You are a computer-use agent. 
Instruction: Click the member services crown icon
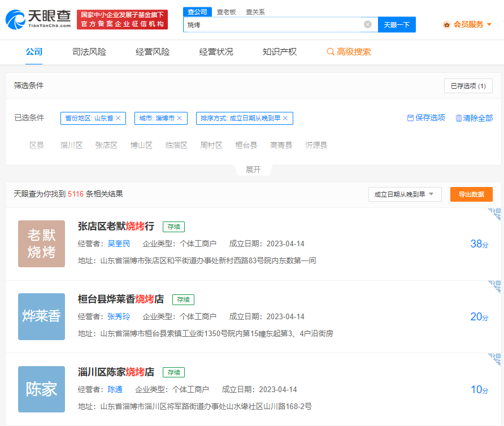(446, 25)
